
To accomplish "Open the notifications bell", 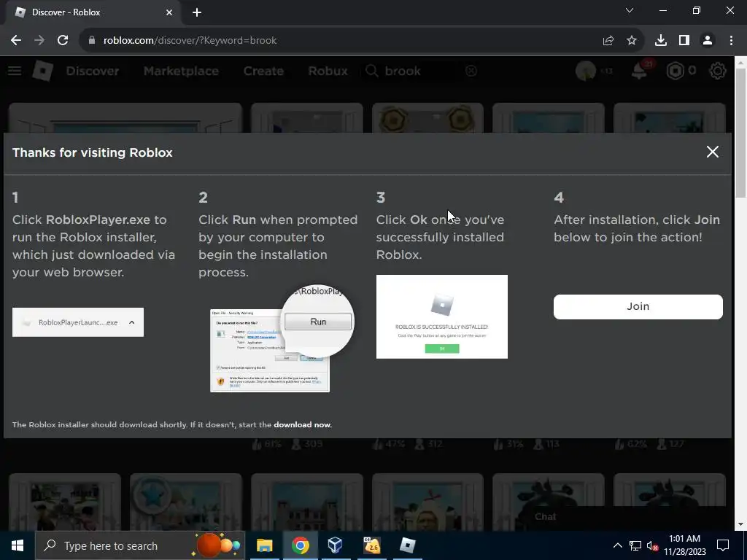I will pyautogui.click(x=639, y=71).
